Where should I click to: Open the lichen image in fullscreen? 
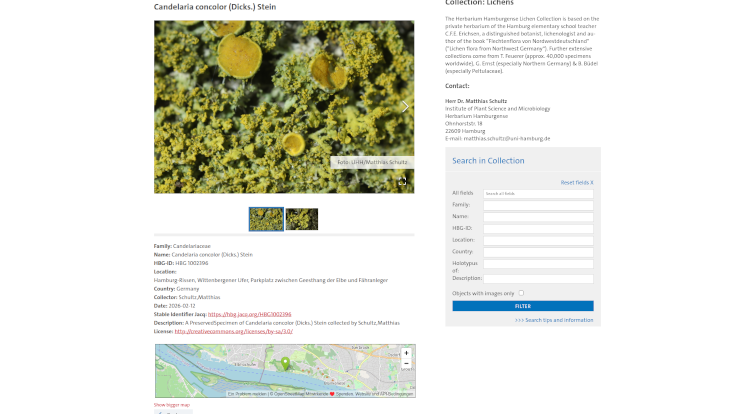pos(402,181)
